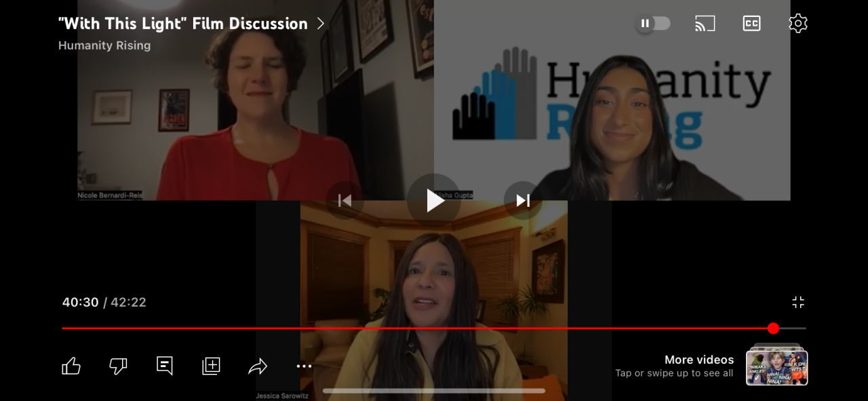Open the Cast to device menu
This screenshot has height=401, width=868.
point(705,24)
